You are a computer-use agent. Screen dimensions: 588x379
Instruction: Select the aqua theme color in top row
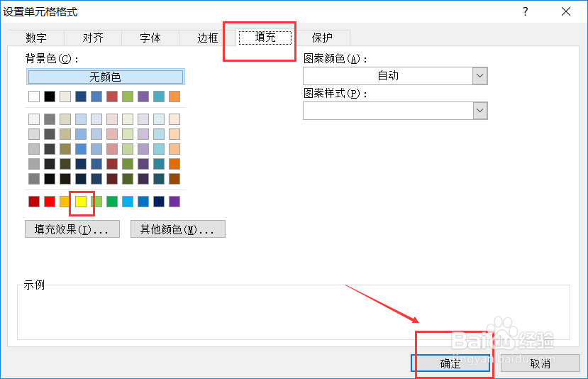pyautogui.click(x=159, y=97)
